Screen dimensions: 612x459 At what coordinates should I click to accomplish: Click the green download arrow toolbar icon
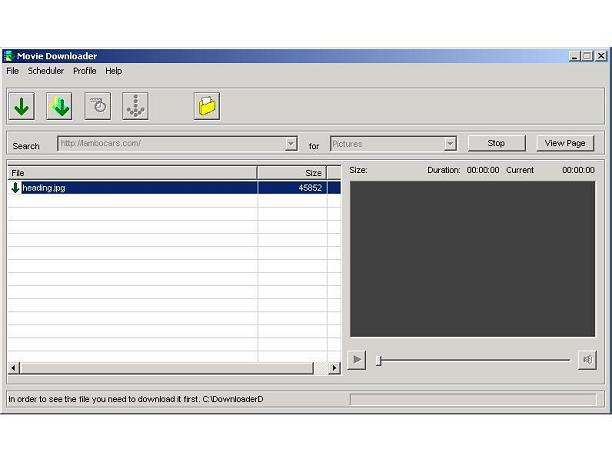21,105
